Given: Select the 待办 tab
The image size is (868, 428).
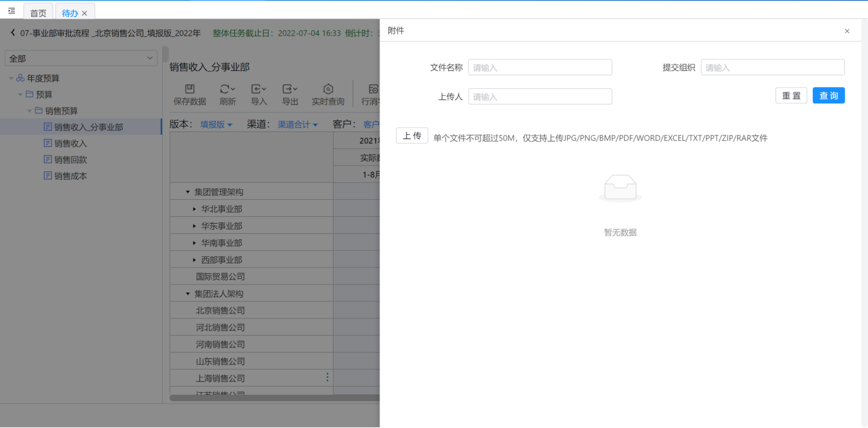Looking at the screenshot, I should pyautogui.click(x=70, y=13).
